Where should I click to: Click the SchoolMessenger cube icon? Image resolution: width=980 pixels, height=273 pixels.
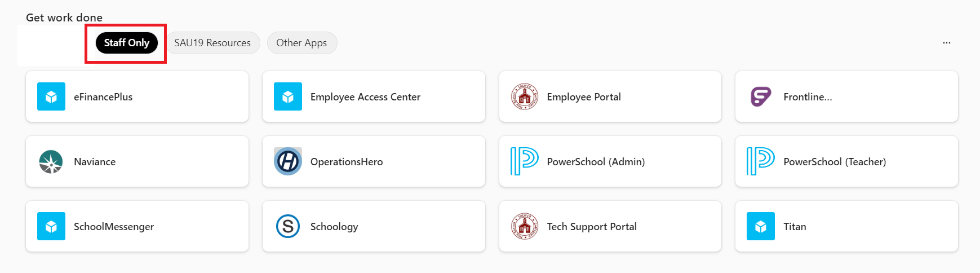pos(51,226)
